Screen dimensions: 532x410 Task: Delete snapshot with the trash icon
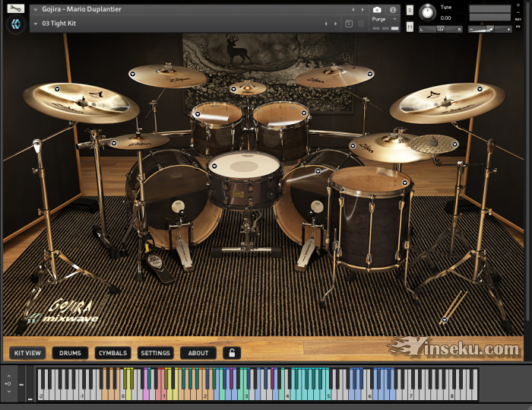(361, 24)
